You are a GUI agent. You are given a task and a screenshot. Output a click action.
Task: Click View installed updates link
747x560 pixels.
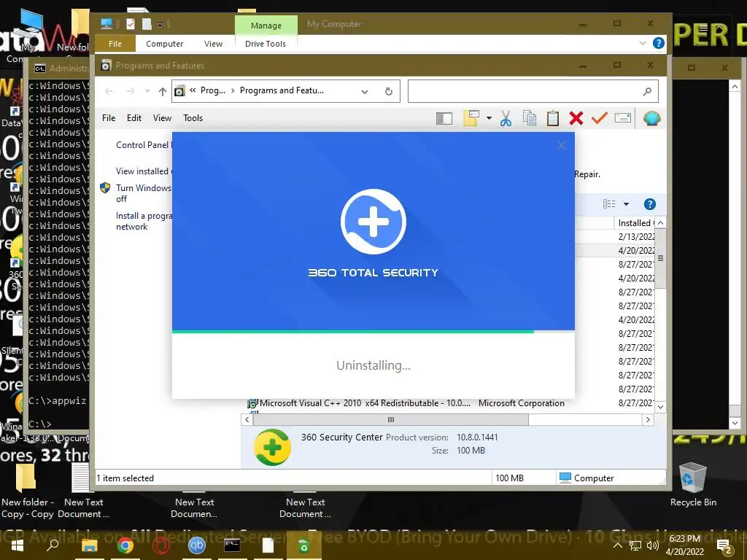143,171
